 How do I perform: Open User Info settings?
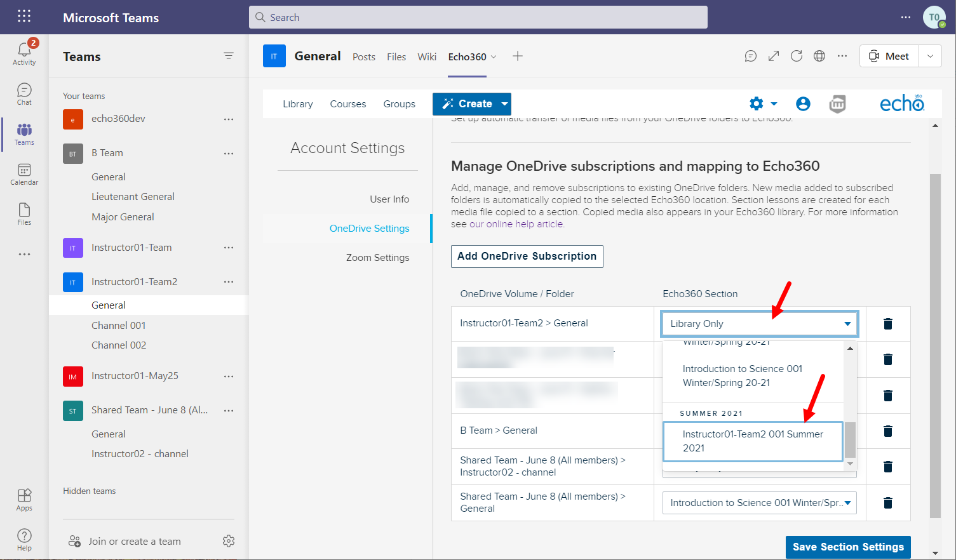pyautogui.click(x=389, y=199)
